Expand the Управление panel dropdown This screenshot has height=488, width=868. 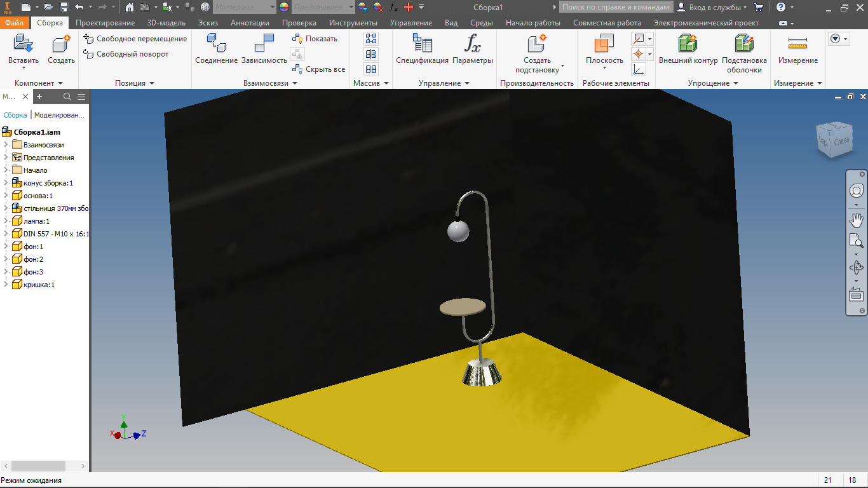(466, 83)
